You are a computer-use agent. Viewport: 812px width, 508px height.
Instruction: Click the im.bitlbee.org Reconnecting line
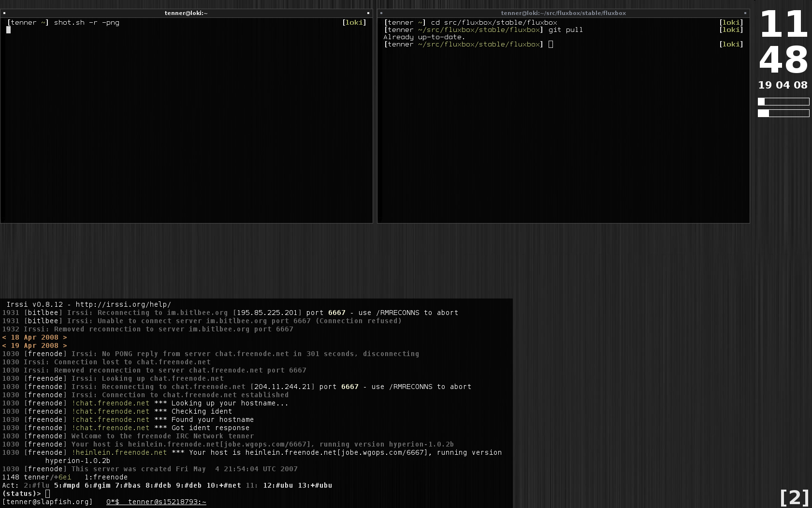tap(230, 313)
